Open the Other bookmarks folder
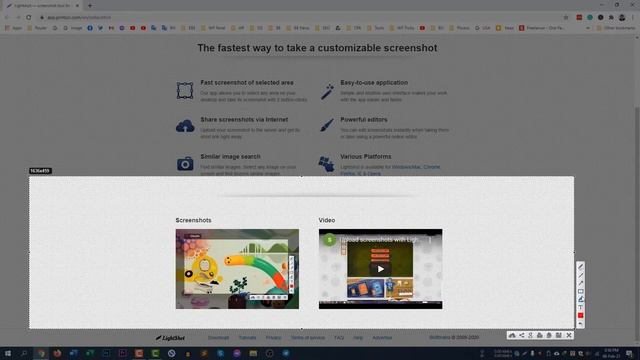This screenshot has width=640, height=360. pos(616,28)
